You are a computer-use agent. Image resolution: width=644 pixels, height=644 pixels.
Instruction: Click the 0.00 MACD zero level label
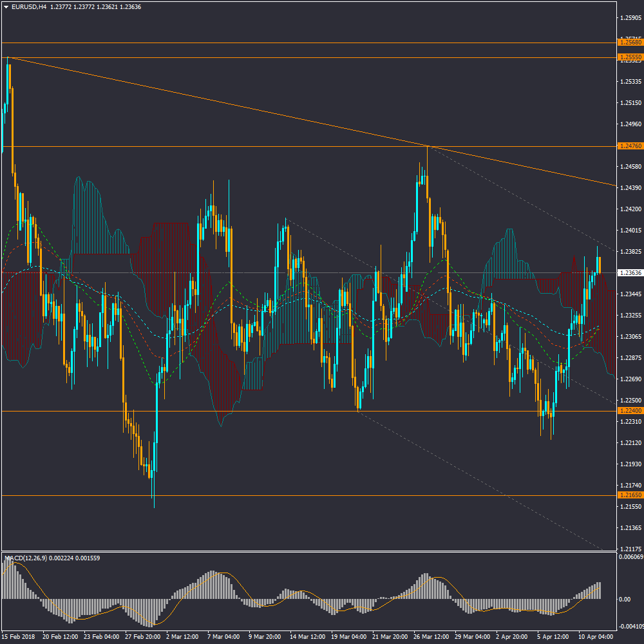point(625,599)
